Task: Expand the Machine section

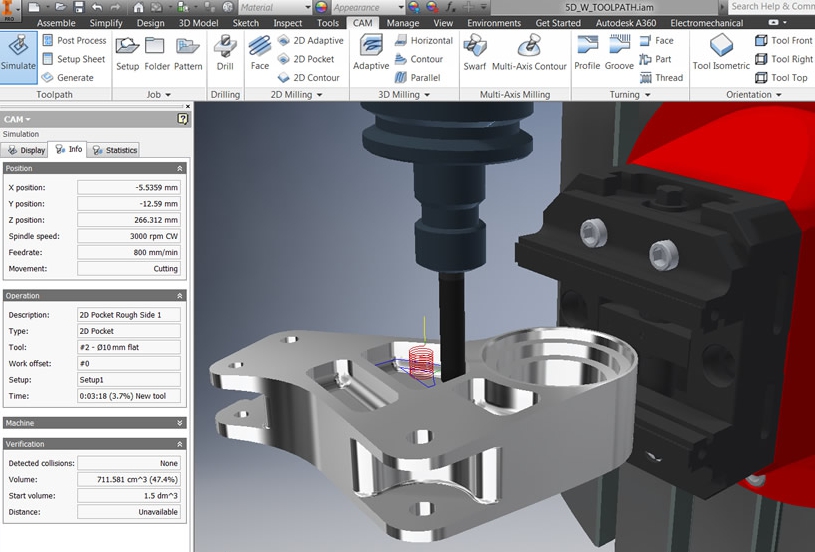Action: (180, 423)
